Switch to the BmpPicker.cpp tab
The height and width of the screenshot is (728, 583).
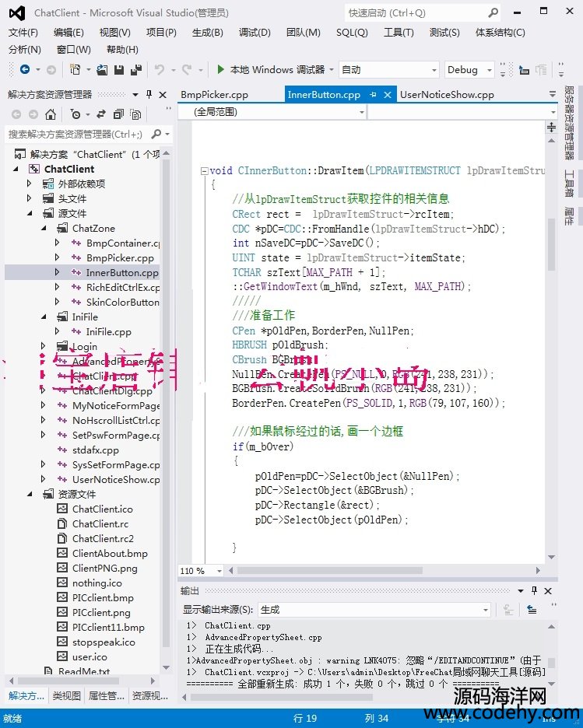(x=215, y=95)
